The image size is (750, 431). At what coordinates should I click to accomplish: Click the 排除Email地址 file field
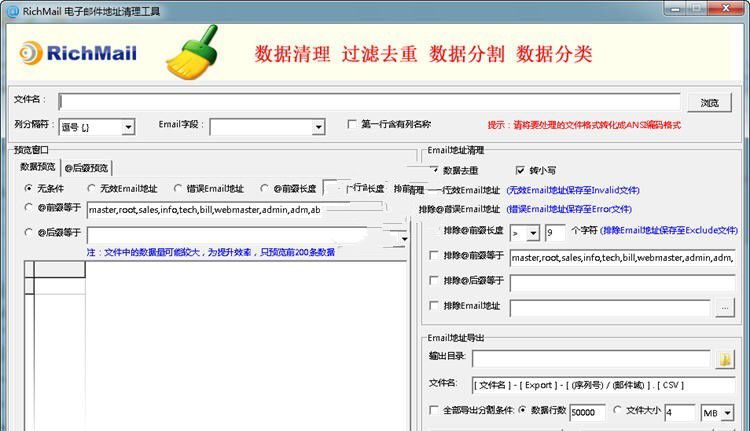610,308
